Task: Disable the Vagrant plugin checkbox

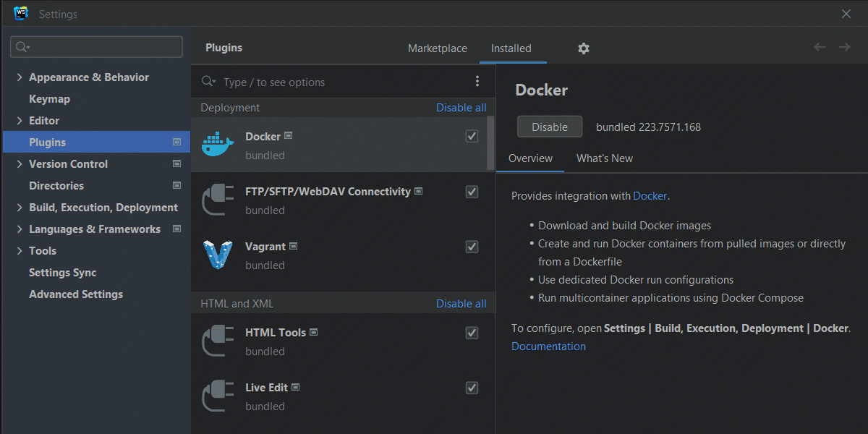Action: point(472,247)
